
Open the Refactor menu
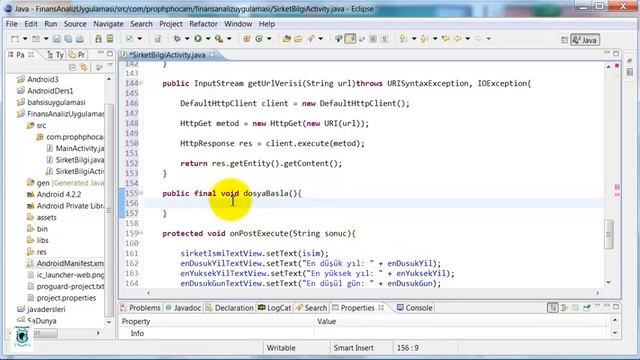click(203, 24)
